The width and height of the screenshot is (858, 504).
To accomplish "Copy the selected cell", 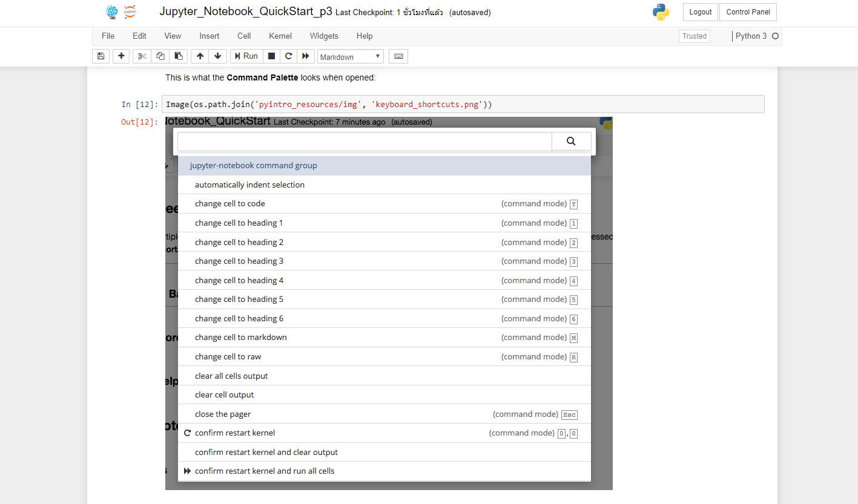I will click(x=160, y=56).
